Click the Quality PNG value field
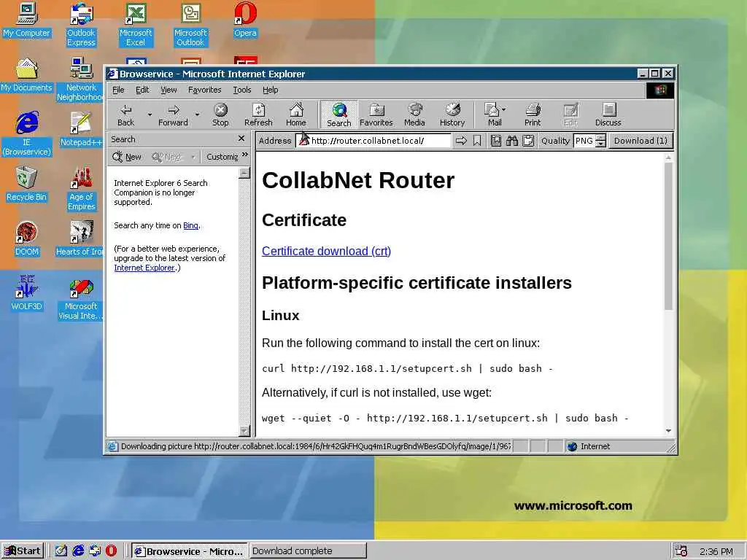 click(x=584, y=141)
